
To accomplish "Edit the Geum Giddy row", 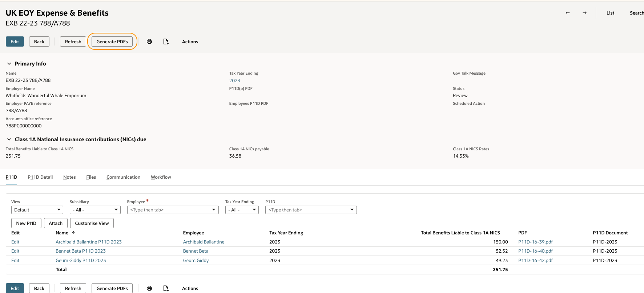I will 15,261.
